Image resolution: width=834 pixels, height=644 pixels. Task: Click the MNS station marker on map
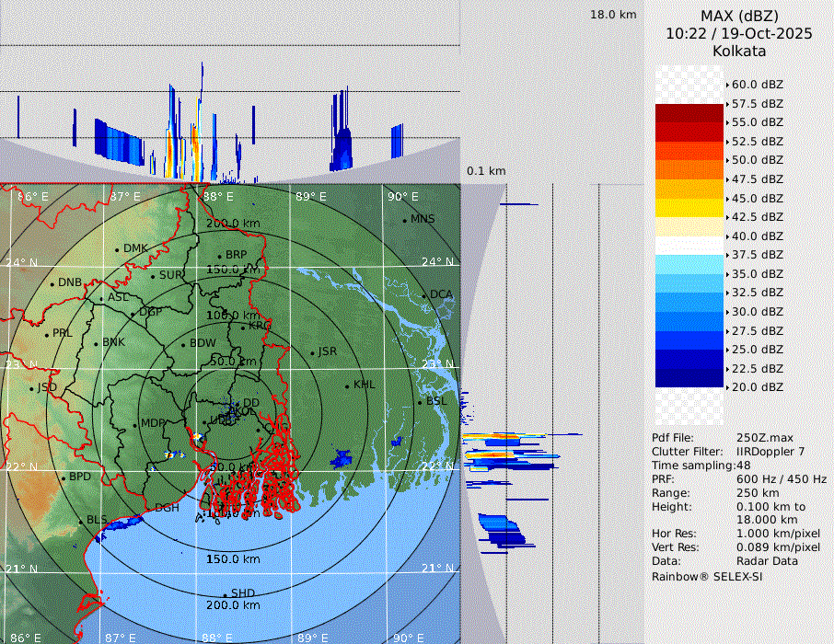(x=404, y=220)
